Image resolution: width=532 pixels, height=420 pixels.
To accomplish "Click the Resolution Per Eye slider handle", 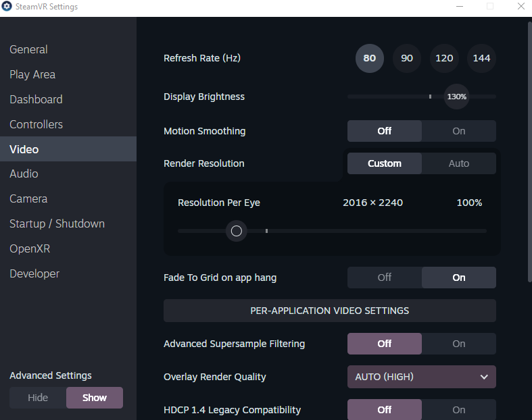I will [x=236, y=231].
